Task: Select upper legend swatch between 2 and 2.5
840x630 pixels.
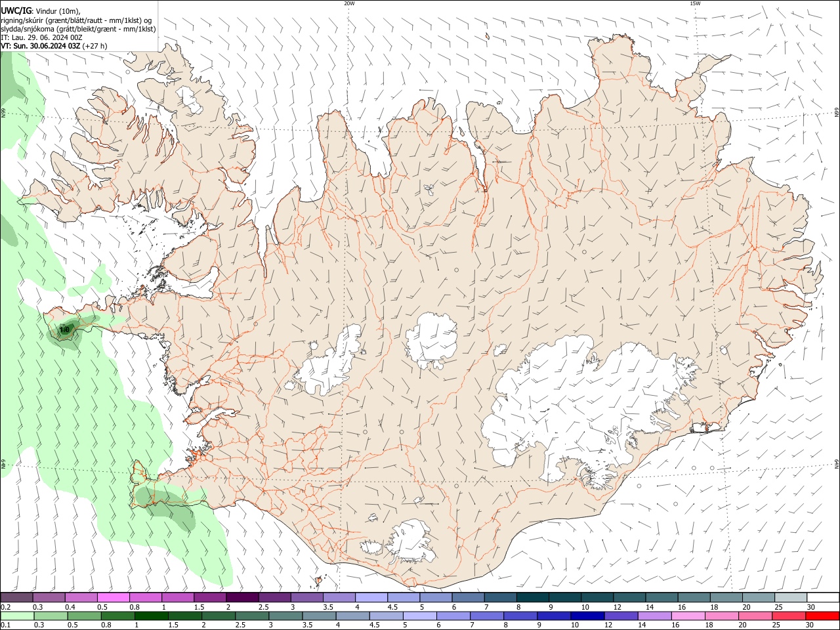Action: pos(241,597)
